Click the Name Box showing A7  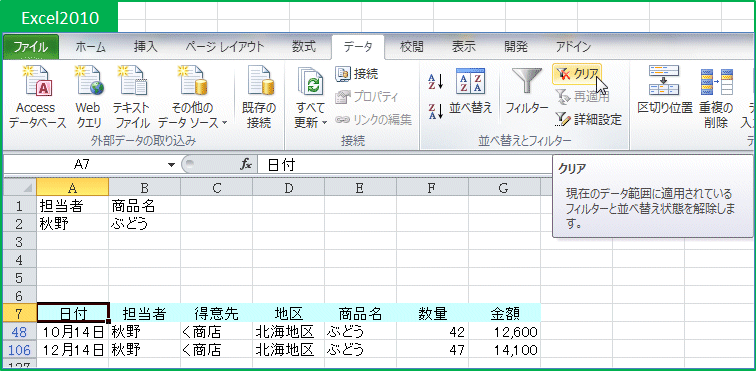(x=83, y=165)
